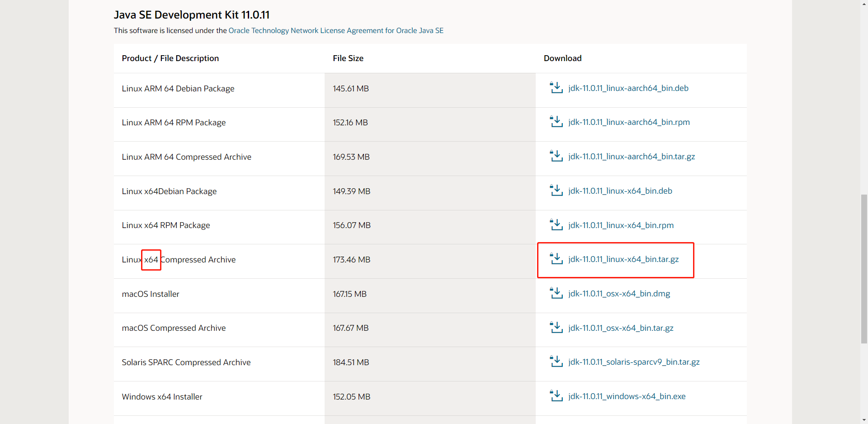This screenshot has height=424, width=868.
Task: Select Linux x64Debian Package text
Action: (x=169, y=191)
